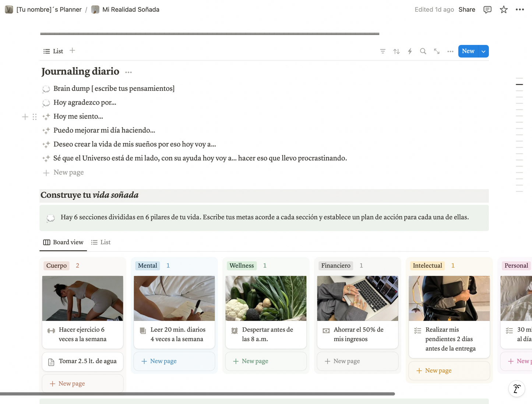Open workout thumbnail on Hacer ejercicio card
The height and width of the screenshot is (404, 532).
point(82,298)
